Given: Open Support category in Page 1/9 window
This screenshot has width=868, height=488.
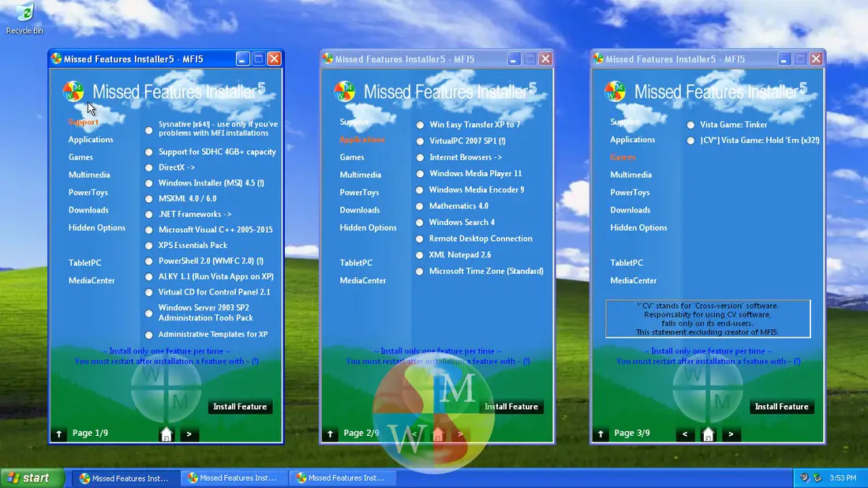Looking at the screenshot, I should coord(83,122).
